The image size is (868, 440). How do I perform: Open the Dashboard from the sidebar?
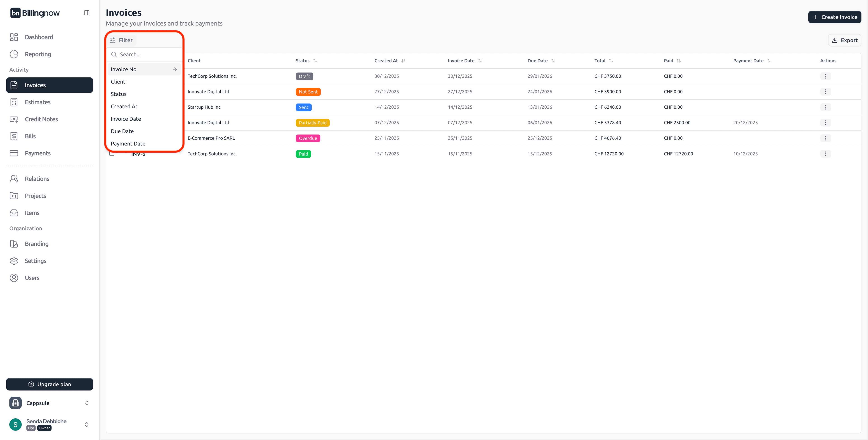tap(38, 37)
